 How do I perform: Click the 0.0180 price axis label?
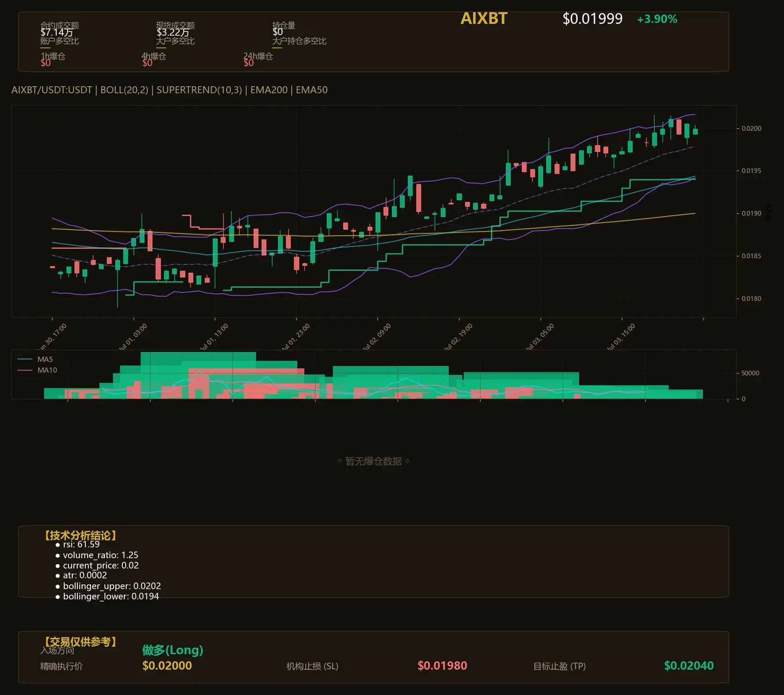pos(751,299)
